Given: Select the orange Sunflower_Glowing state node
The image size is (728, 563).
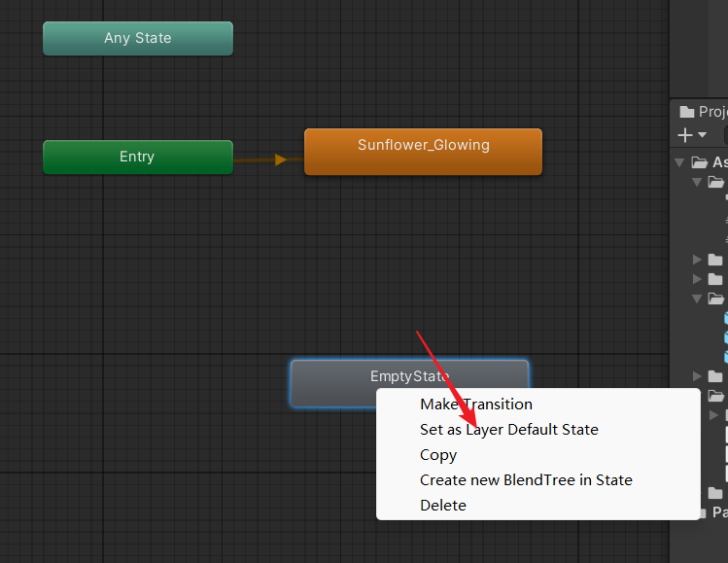Looking at the screenshot, I should tap(423, 153).
